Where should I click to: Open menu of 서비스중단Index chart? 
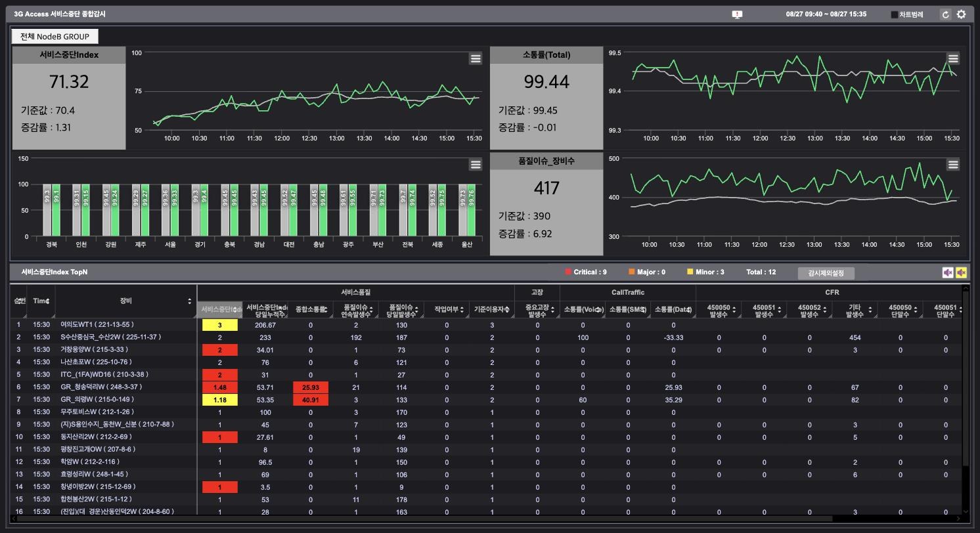click(476, 58)
